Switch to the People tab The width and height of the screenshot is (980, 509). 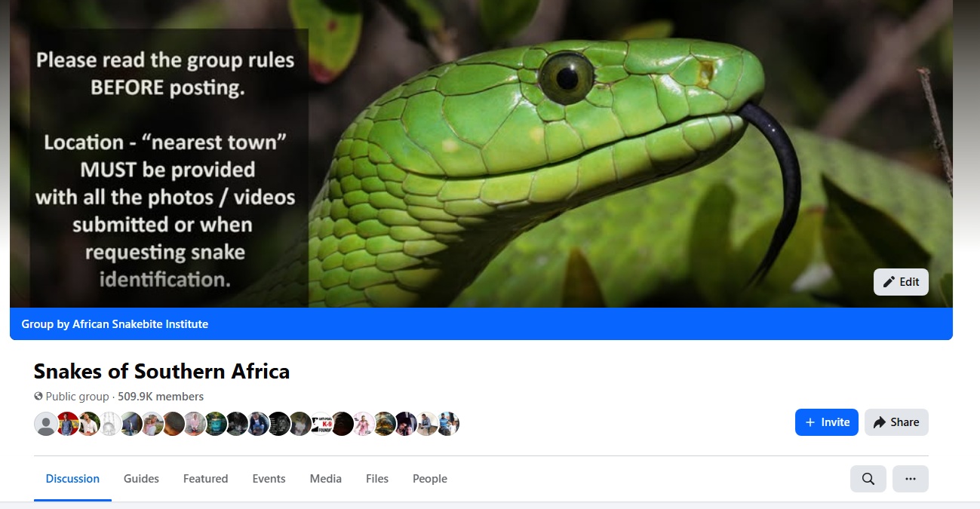(x=430, y=479)
